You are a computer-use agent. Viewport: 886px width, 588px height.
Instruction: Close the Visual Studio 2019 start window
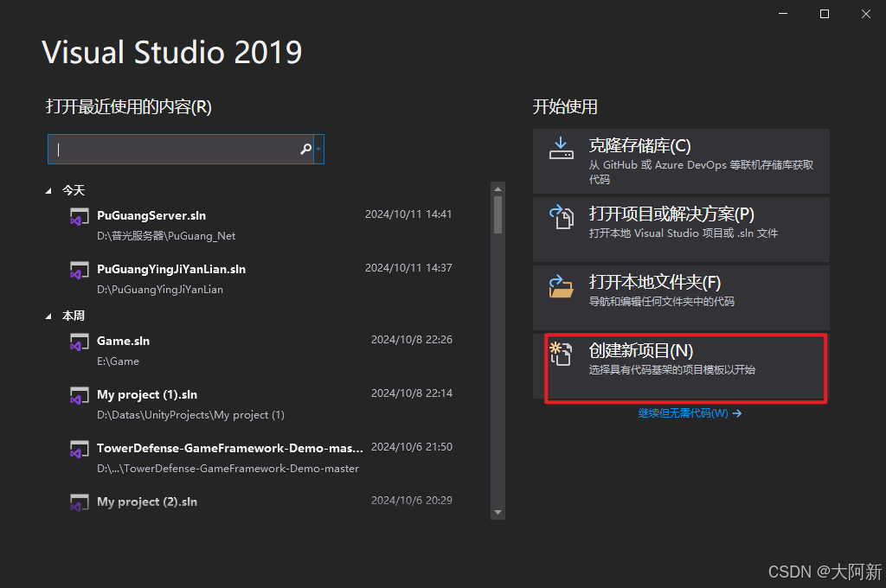coord(865,14)
